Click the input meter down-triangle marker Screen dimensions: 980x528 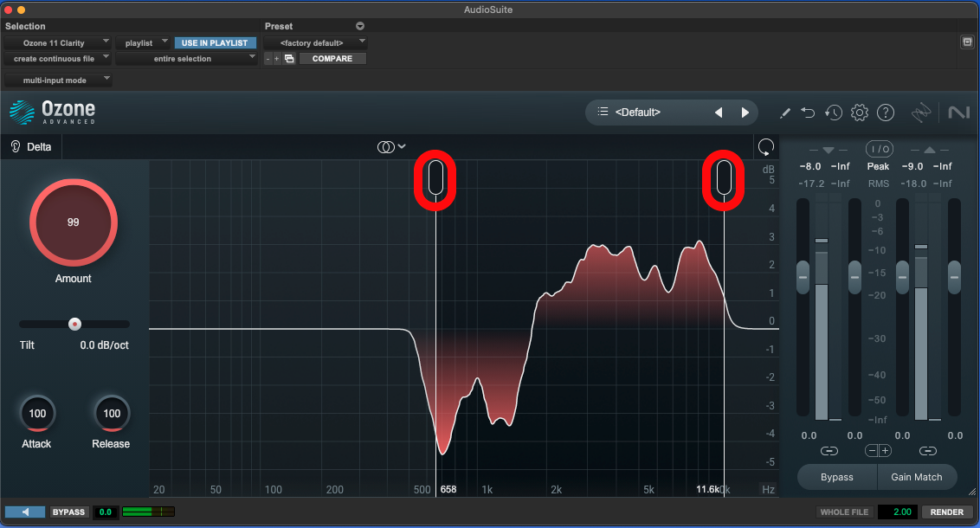tap(828, 150)
